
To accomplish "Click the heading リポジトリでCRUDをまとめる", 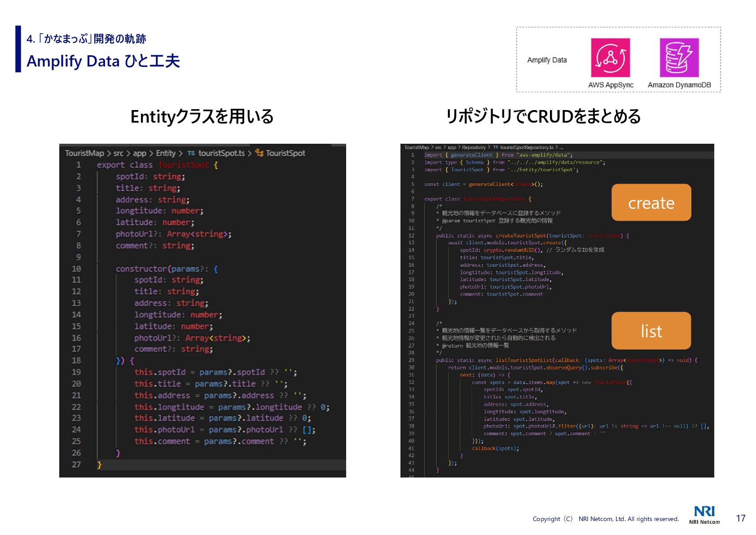I will point(543,116).
